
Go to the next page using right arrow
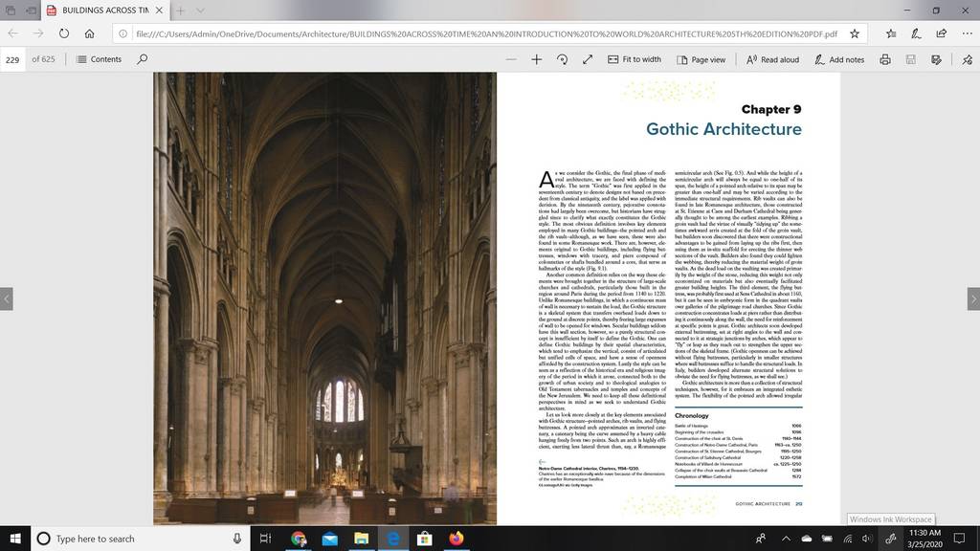(x=973, y=298)
